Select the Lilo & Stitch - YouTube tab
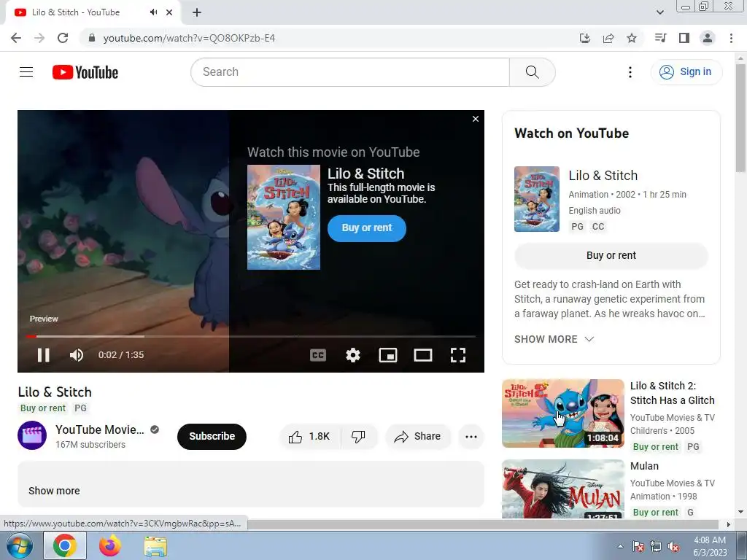Viewport: 747px width, 560px height. click(x=93, y=12)
